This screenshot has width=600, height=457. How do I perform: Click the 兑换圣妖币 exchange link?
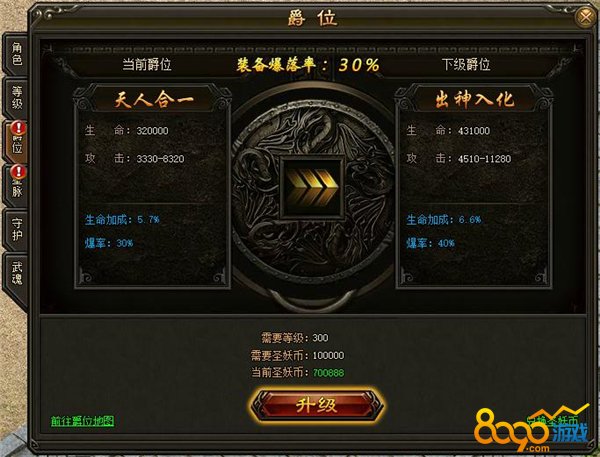tap(552, 420)
